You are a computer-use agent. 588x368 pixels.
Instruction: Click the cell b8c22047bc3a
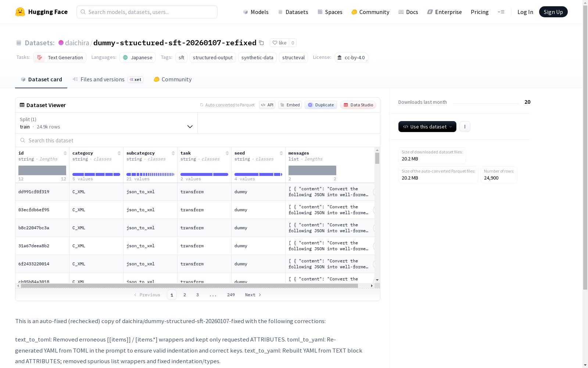click(42, 228)
